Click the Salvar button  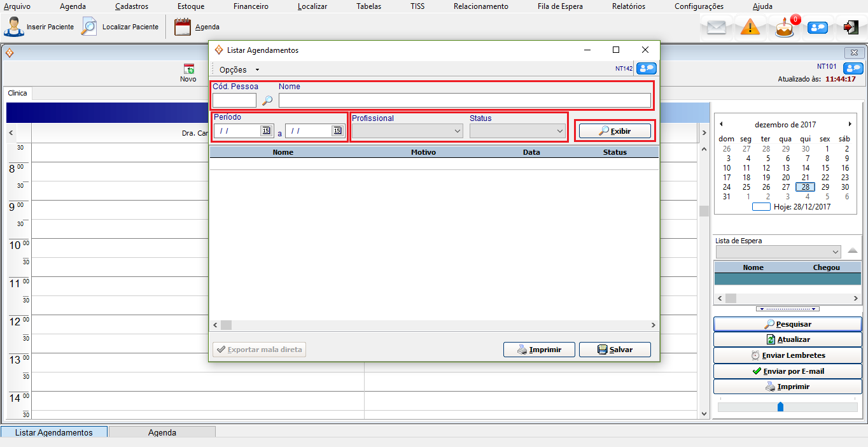[x=615, y=350]
